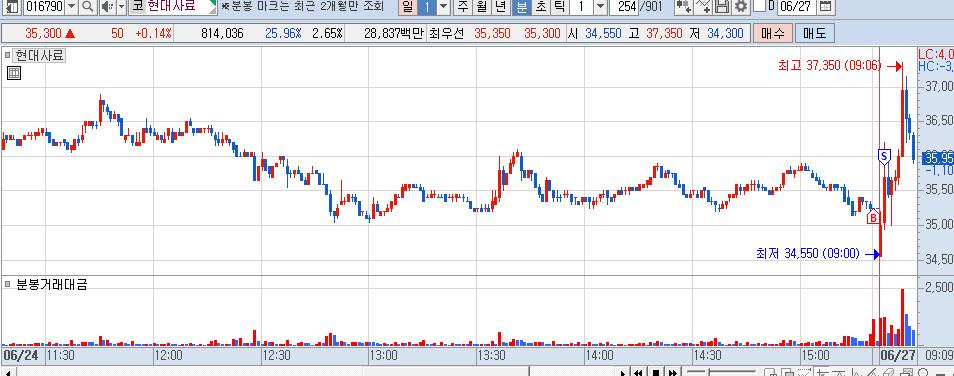Toggle the 현대사료 chart panel square marker

(8, 56)
